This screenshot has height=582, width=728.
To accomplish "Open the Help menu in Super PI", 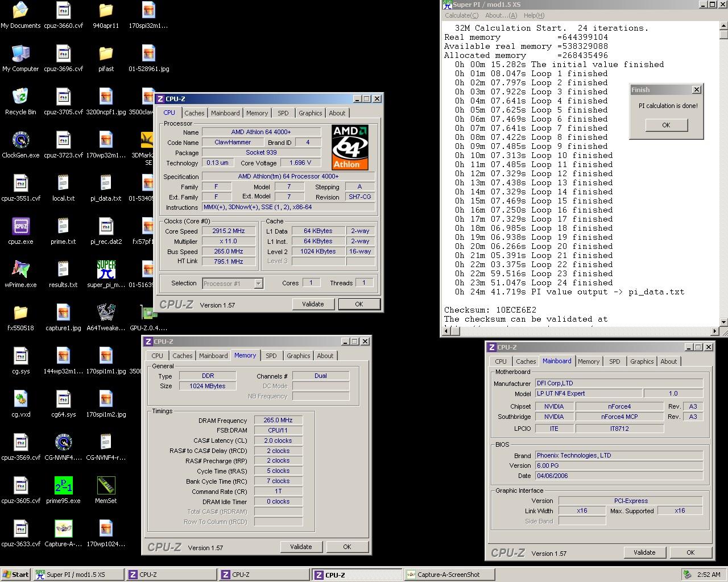I will coord(533,15).
